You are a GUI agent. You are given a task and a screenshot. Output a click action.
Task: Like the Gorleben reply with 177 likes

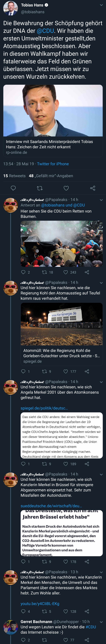pos(66,372)
